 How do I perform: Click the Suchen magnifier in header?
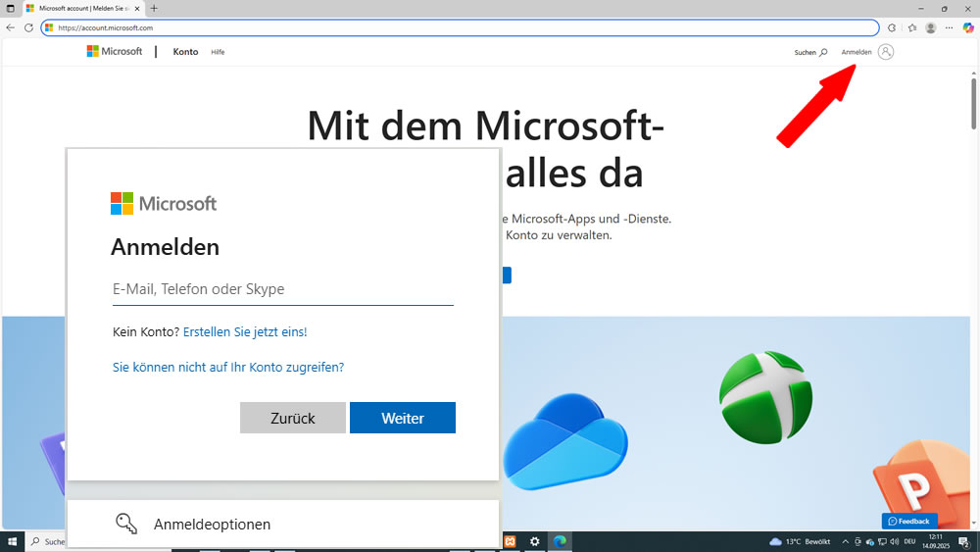(x=823, y=52)
